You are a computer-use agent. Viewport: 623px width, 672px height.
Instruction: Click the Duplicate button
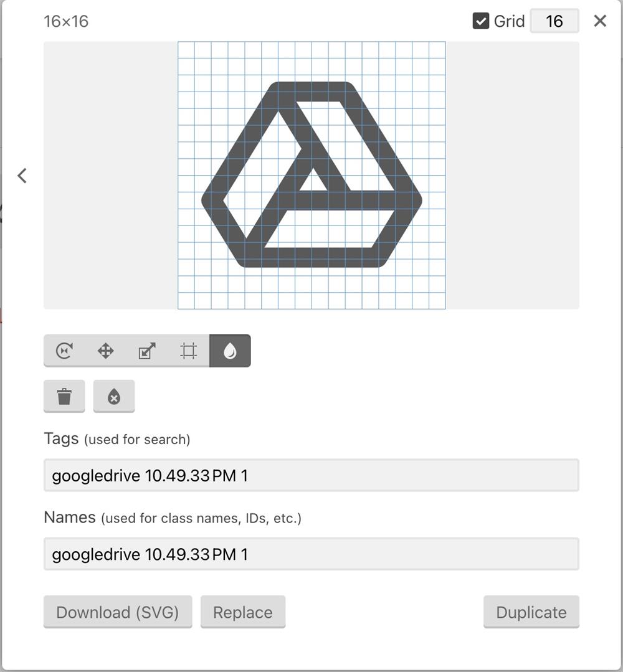[x=531, y=612]
